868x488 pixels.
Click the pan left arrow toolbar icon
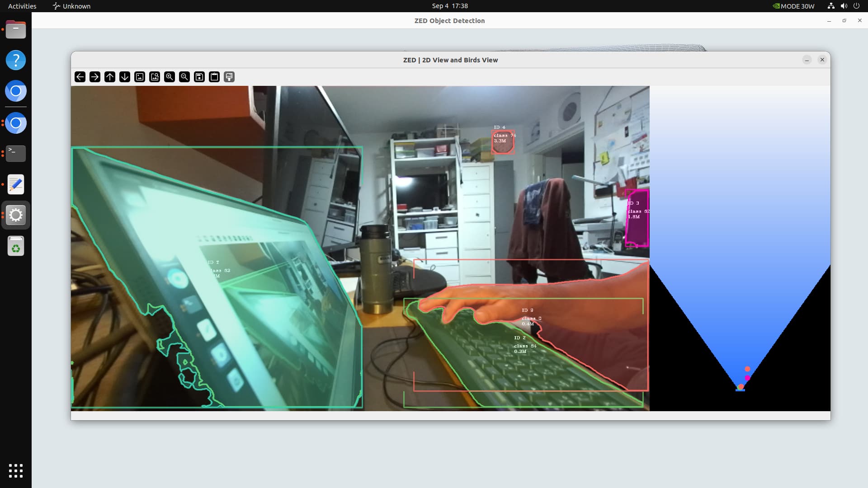80,77
